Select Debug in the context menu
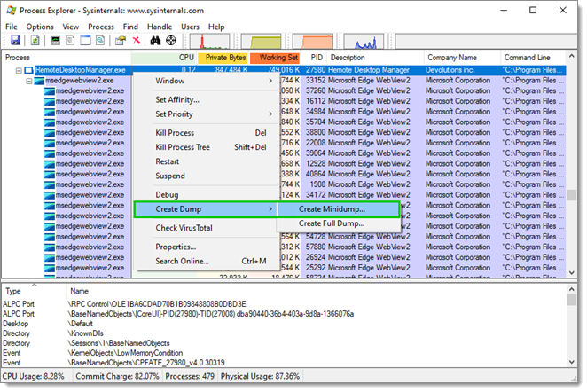The image size is (587, 392). 207,195
